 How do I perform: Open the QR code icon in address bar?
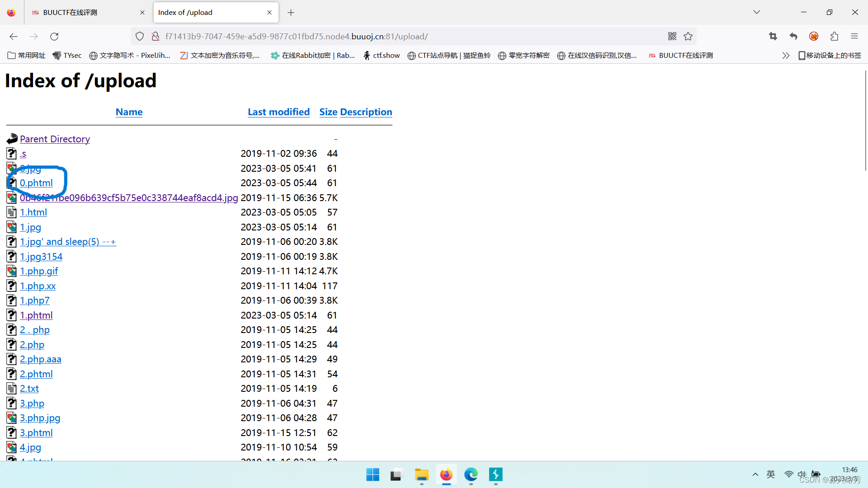click(672, 36)
